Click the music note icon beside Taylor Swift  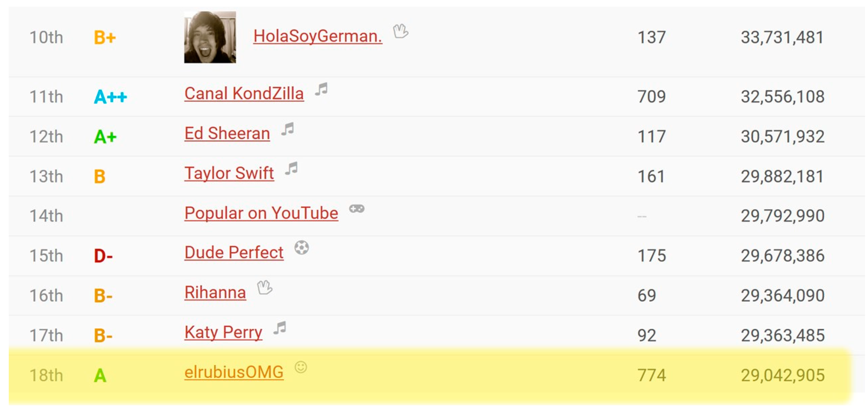[x=292, y=168]
